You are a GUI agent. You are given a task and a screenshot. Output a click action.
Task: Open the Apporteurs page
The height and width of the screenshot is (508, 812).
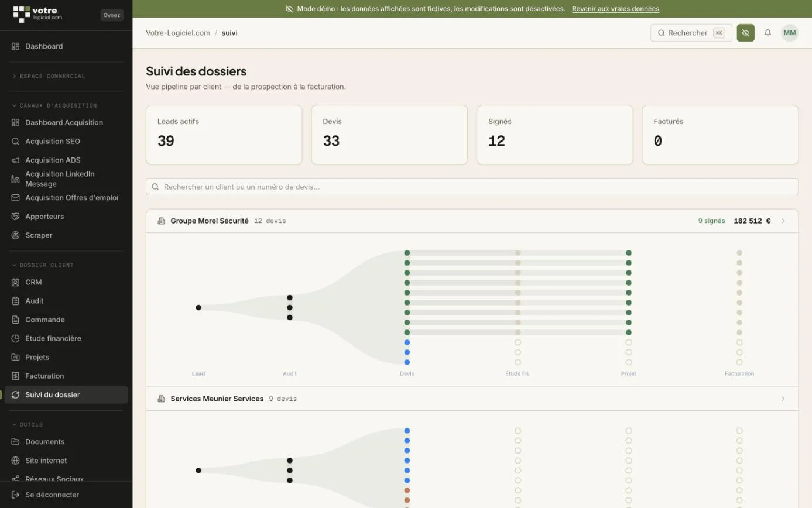point(66,216)
